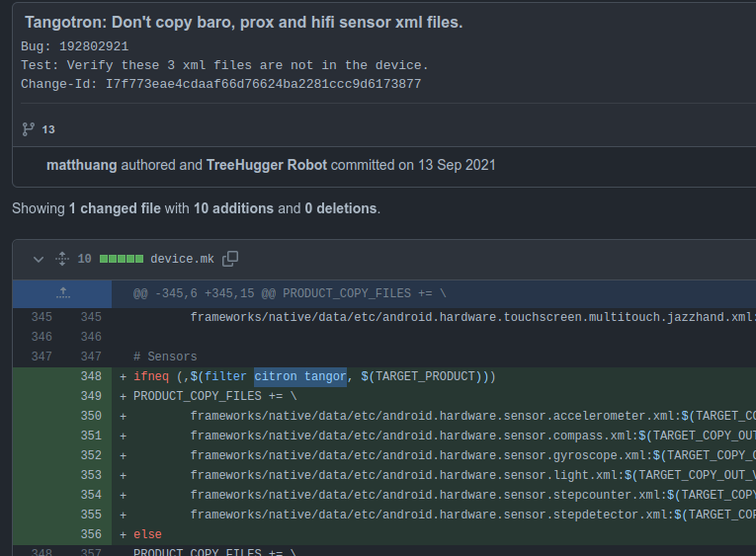The height and width of the screenshot is (556, 756).
Task: Click the git branch icon above the author line
Action: (28, 128)
